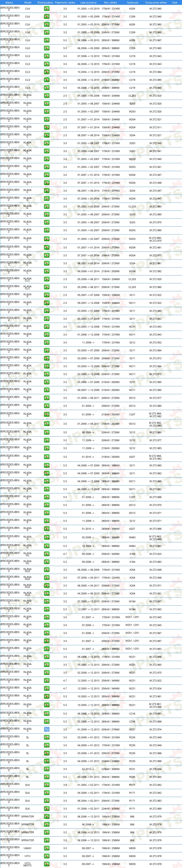The image size is (182, 868).
Task: Click the fuel icon for CLS 5.5 row
Action: pos(47,88)
